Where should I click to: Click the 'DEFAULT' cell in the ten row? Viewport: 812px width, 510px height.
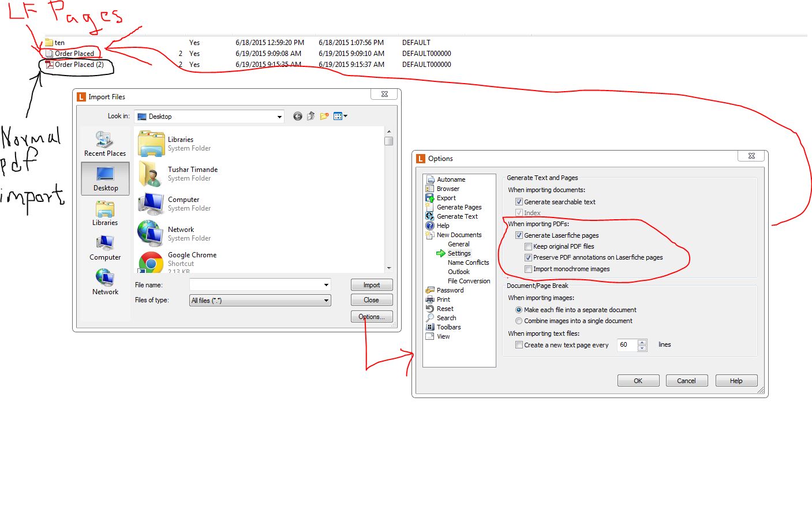[416, 43]
